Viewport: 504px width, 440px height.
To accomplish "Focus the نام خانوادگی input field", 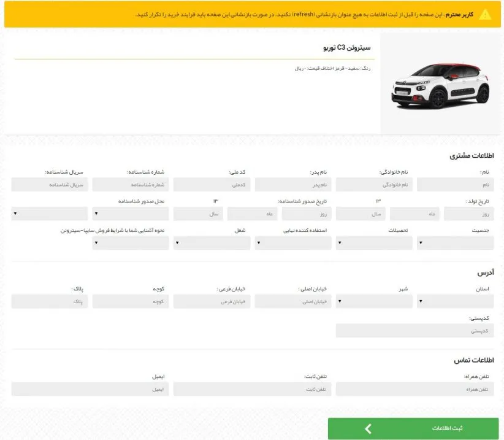I will pyautogui.click(x=374, y=185).
